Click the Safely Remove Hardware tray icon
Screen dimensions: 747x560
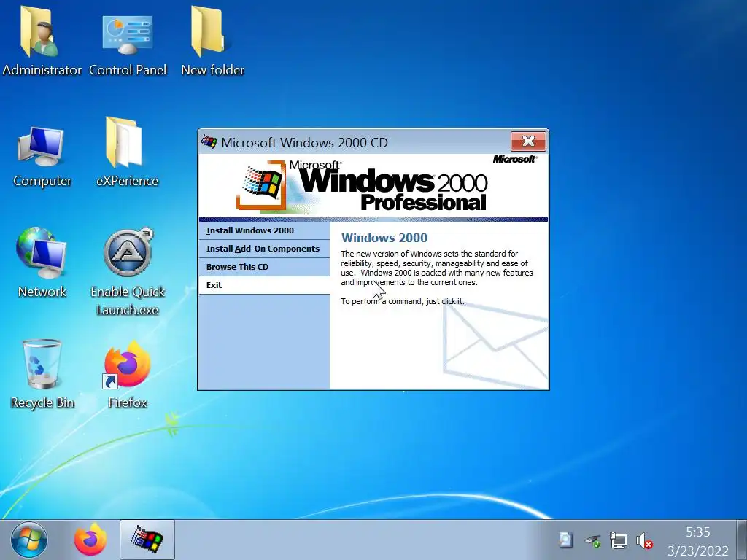592,540
